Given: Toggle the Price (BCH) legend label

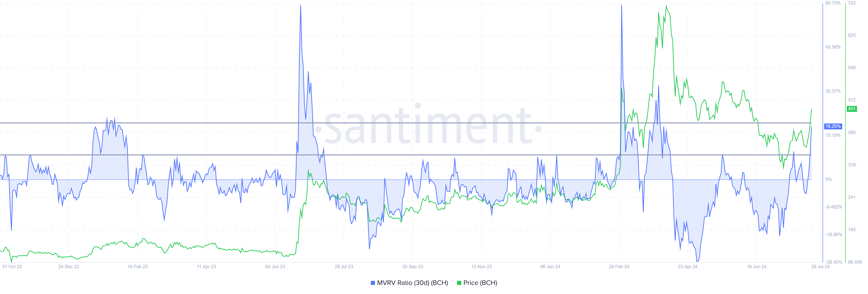Looking at the screenshot, I should point(480,283).
